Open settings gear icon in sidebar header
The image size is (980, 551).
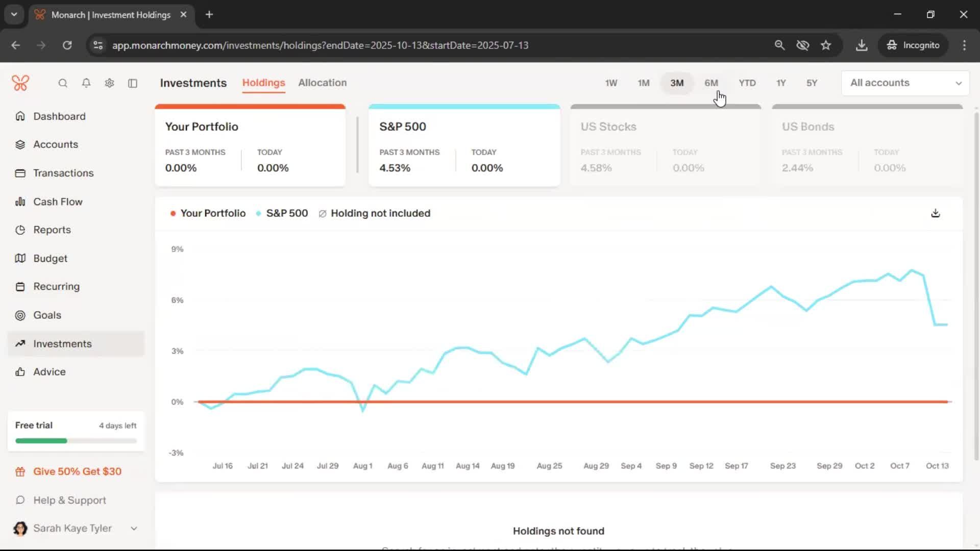click(x=109, y=83)
